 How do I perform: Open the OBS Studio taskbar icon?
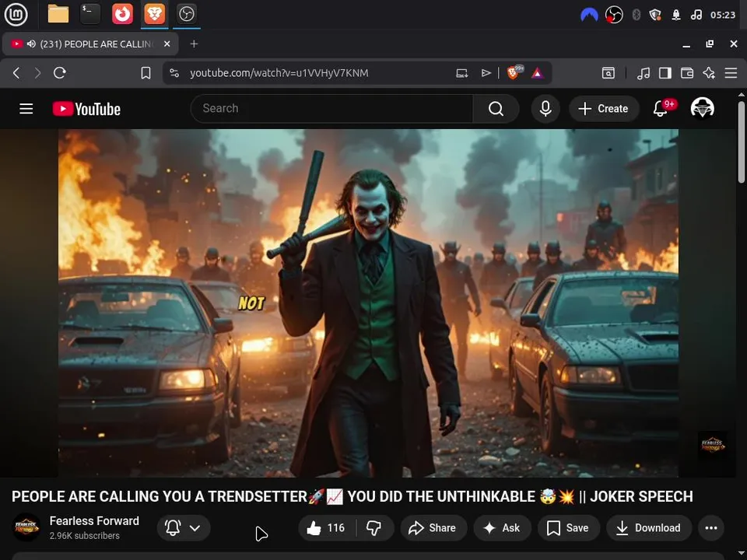186,14
